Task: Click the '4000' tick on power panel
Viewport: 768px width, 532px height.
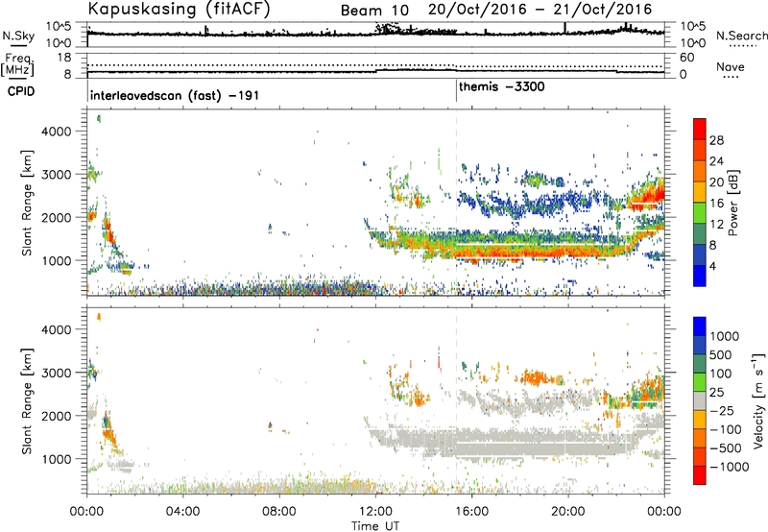Action: tap(56, 132)
